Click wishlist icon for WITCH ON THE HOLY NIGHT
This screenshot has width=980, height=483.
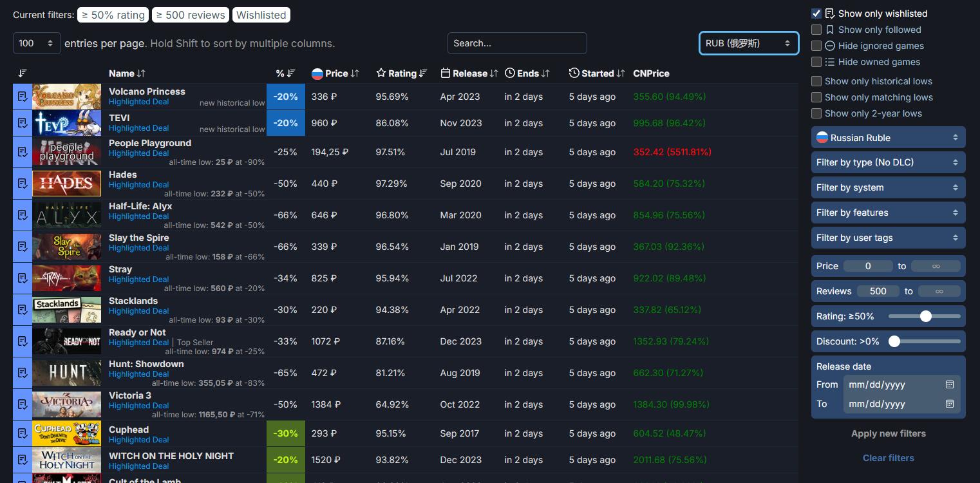click(23, 460)
